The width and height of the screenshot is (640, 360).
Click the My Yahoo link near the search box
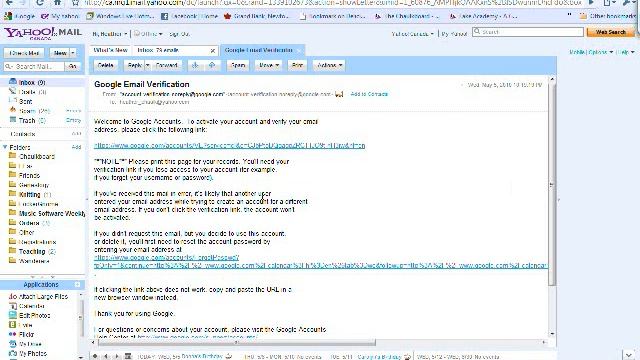[x=454, y=34]
